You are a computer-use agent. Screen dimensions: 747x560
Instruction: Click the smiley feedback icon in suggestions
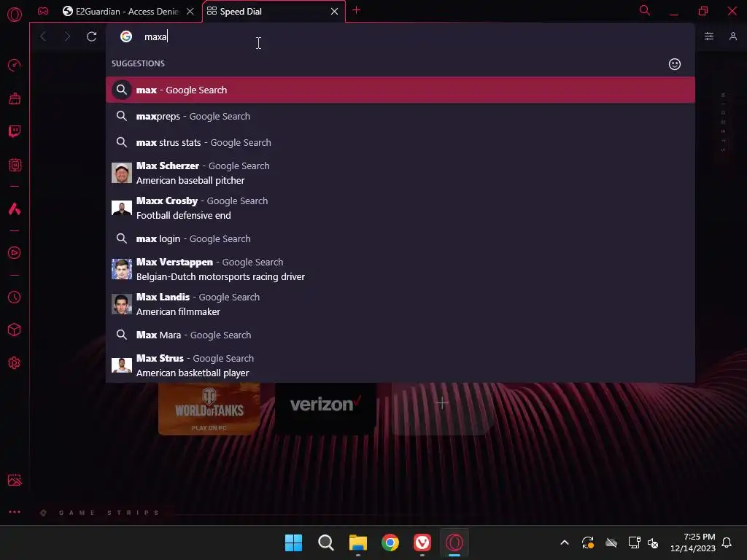[x=675, y=64]
